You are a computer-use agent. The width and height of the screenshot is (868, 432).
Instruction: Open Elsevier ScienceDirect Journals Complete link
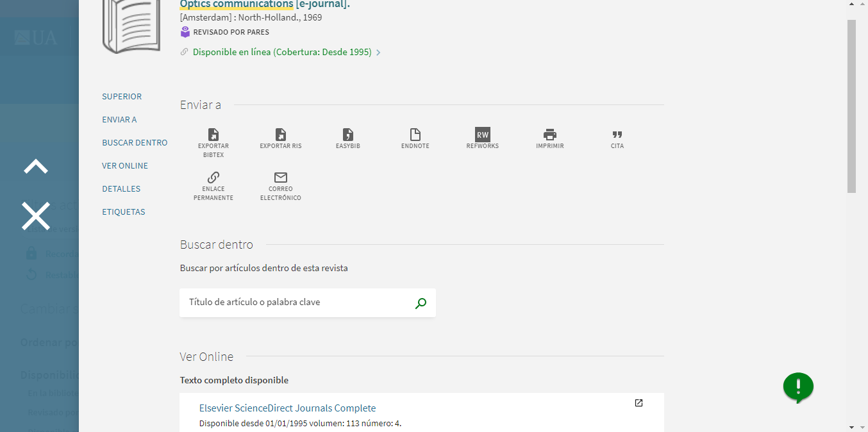(x=287, y=408)
